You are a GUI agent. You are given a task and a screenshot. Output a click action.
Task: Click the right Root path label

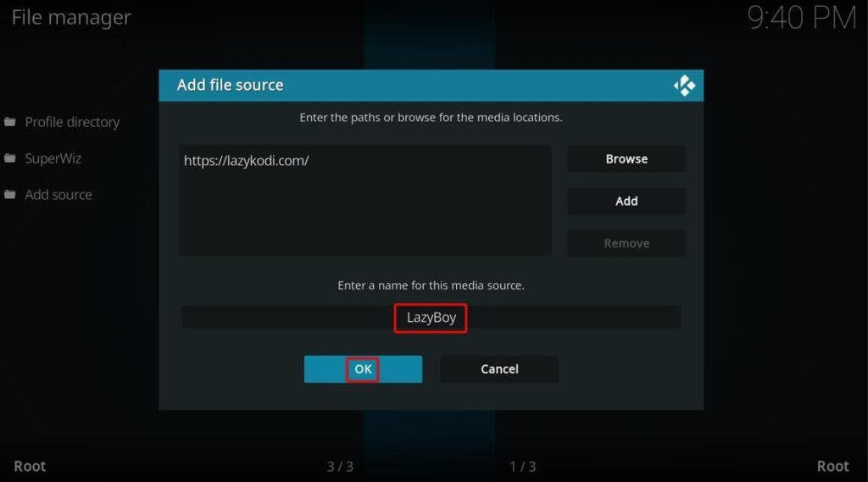(x=832, y=466)
